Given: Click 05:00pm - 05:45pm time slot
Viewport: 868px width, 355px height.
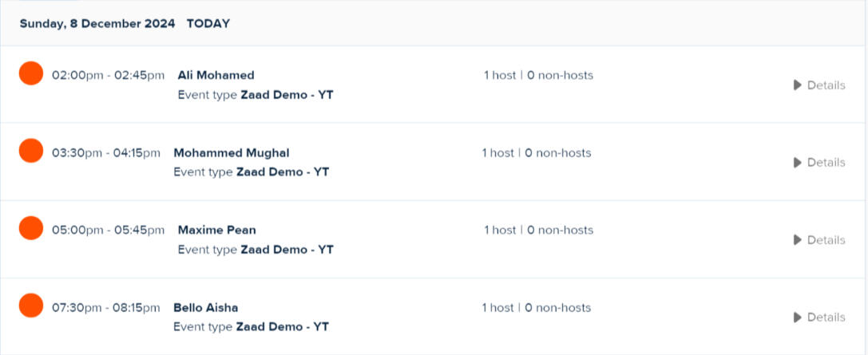Looking at the screenshot, I should click(x=108, y=231).
